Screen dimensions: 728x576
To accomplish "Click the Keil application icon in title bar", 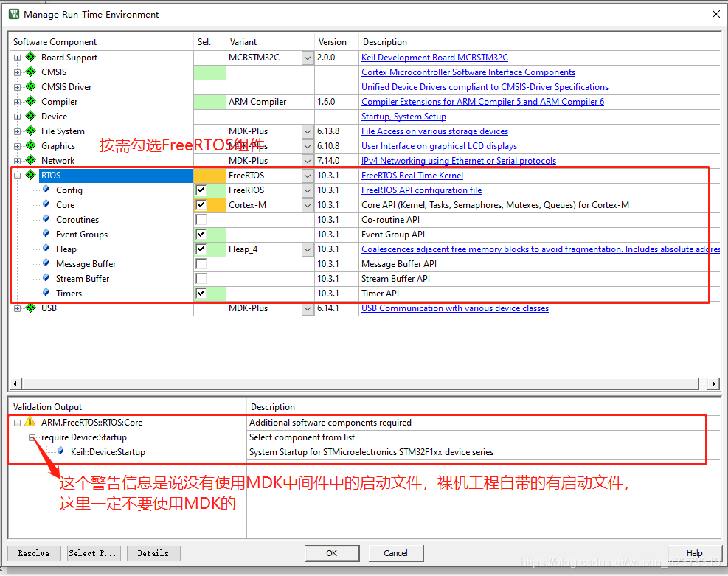I will [14, 15].
